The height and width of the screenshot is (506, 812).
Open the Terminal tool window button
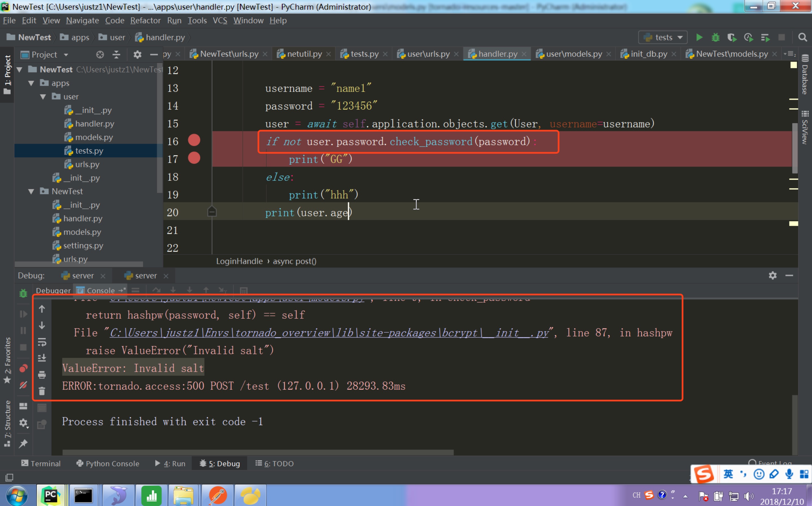tap(41, 463)
